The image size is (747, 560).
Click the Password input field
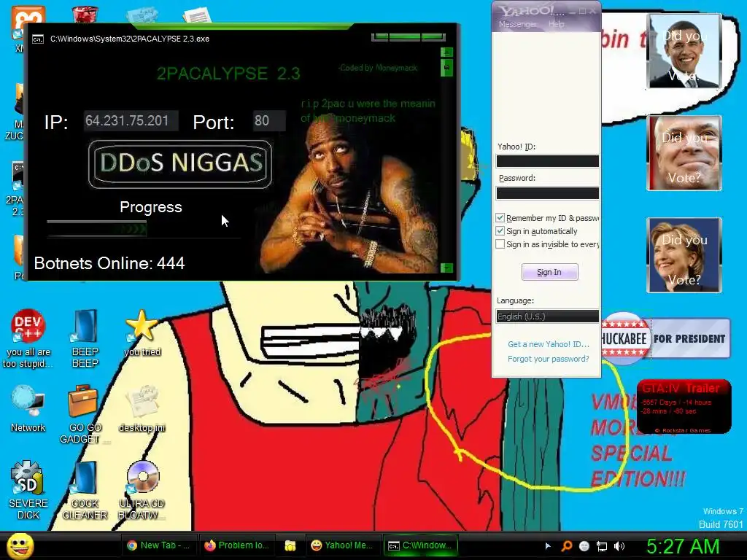click(x=547, y=192)
